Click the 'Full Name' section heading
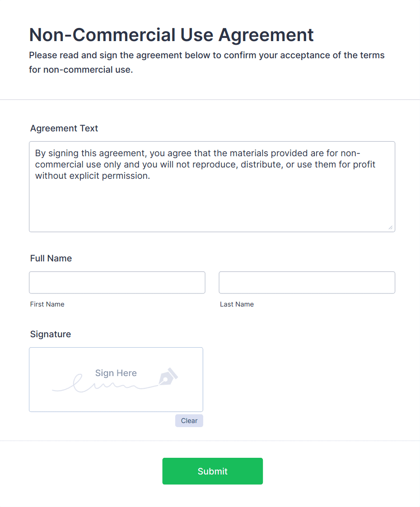Screen dimensions: 420x507 (51, 258)
